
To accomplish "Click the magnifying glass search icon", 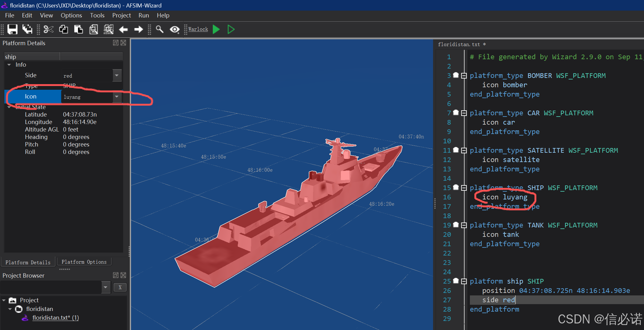I will coord(160,29).
